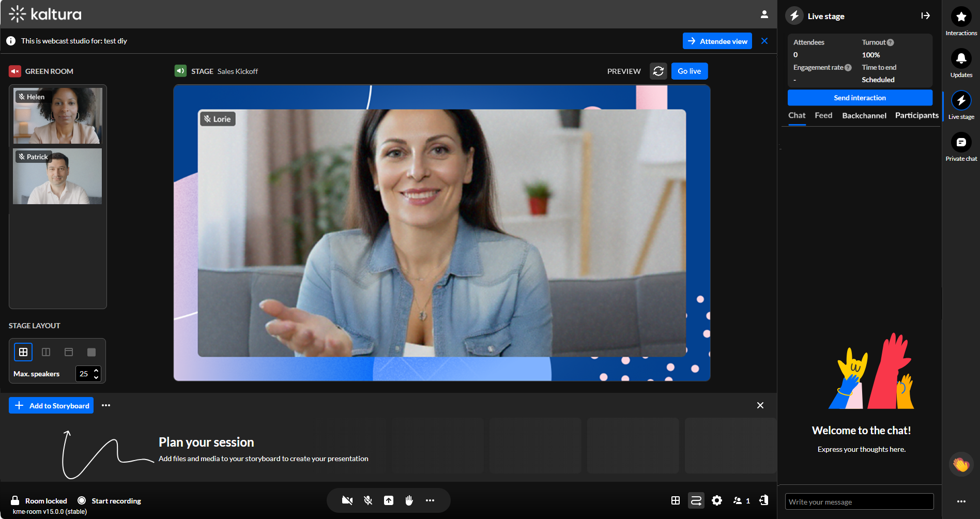Viewport: 980px width, 519px height.
Task: Click the info icon beside webcast studio notice
Action: (11, 41)
